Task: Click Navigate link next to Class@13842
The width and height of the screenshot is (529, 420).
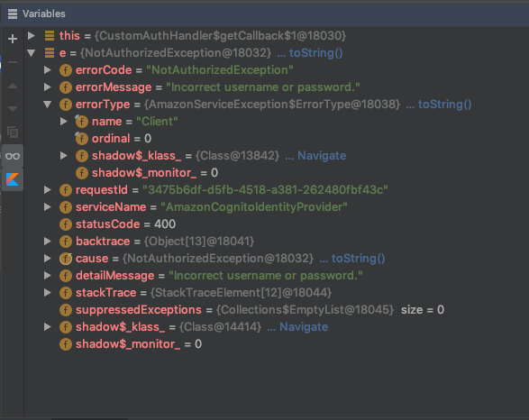Action: click(322, 156)
